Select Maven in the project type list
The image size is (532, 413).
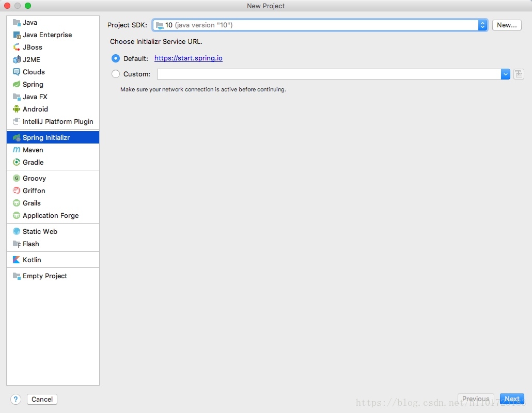(53, 150)
